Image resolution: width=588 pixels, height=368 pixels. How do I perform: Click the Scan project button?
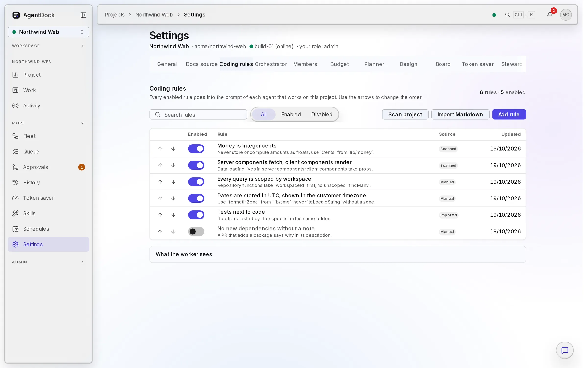[x=405, y=114]
